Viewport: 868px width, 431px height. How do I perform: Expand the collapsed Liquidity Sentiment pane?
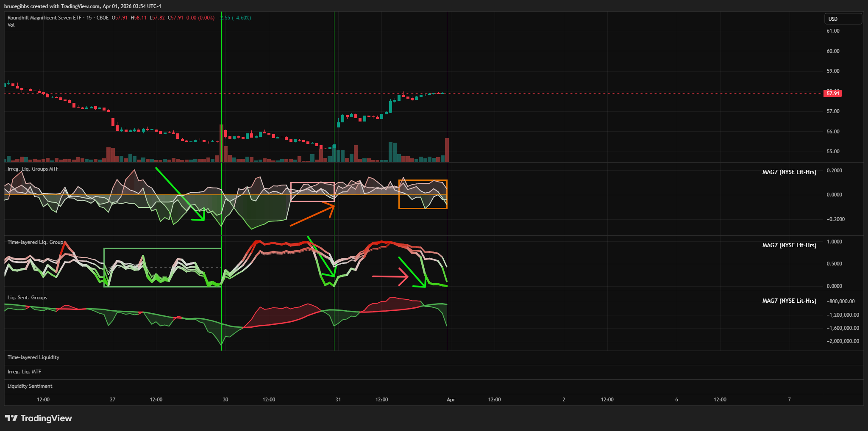point(30,386)
